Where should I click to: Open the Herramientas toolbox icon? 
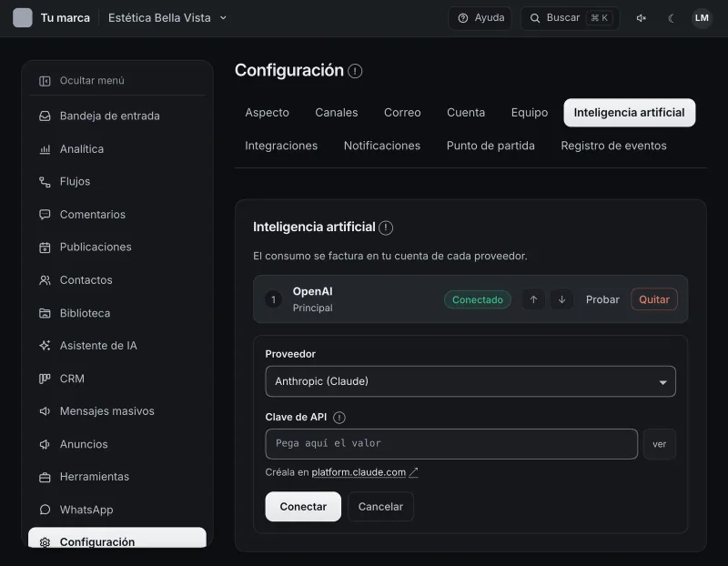click(45, 478)
